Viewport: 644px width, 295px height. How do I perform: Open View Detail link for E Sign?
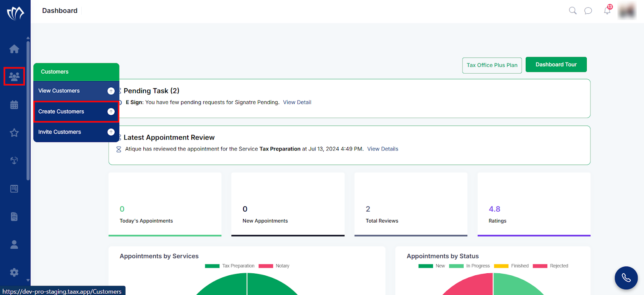[297, 102]
